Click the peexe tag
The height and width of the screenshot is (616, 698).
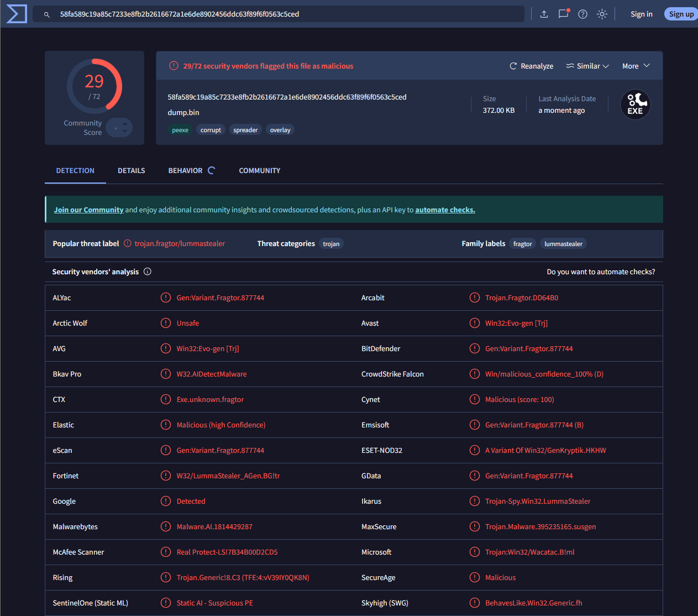180,130
